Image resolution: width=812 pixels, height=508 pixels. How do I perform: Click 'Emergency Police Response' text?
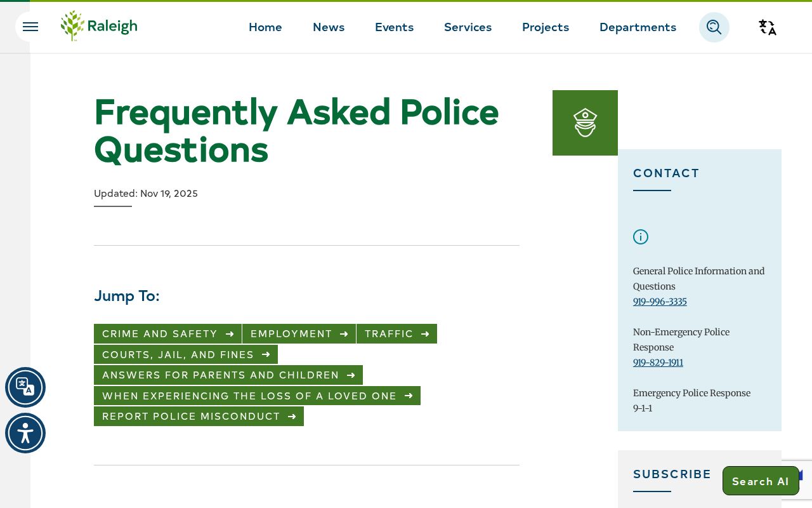[x=691, y=393]
